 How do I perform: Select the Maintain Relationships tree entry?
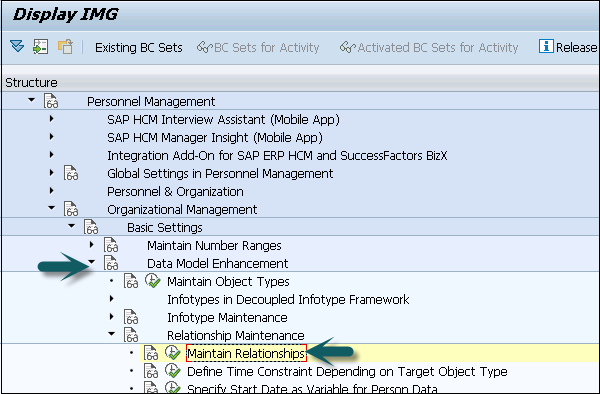click(x=246, y=353)
